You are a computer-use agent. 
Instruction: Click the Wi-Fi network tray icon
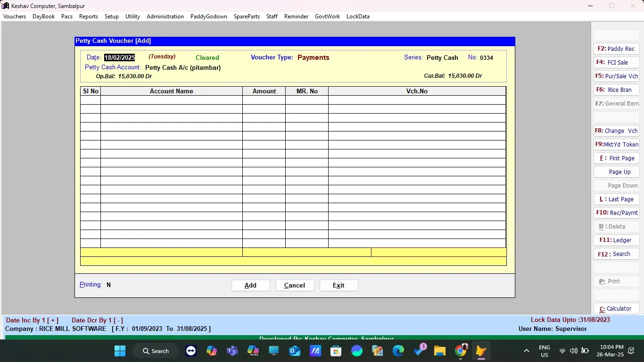(562, 351)
